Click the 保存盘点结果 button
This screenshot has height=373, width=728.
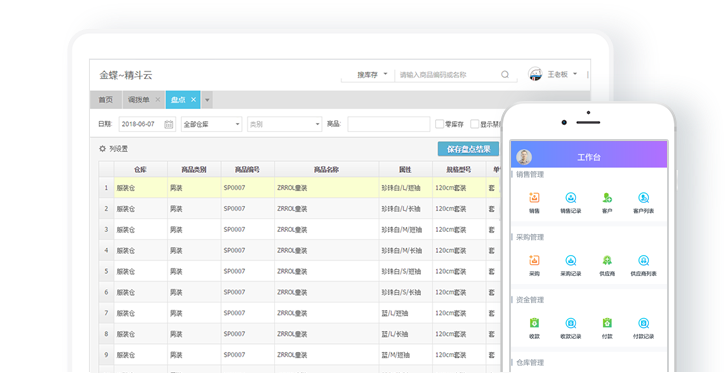[x=468, y=149]
